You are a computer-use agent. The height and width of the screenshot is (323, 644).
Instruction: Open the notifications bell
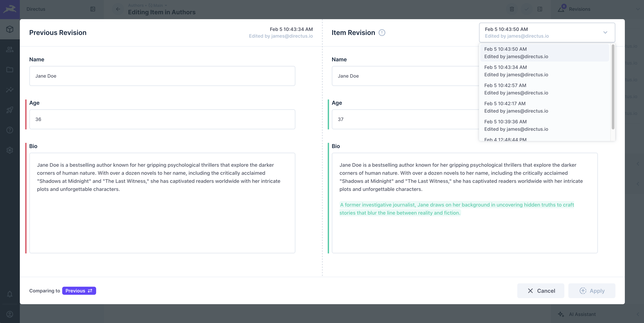10,294
